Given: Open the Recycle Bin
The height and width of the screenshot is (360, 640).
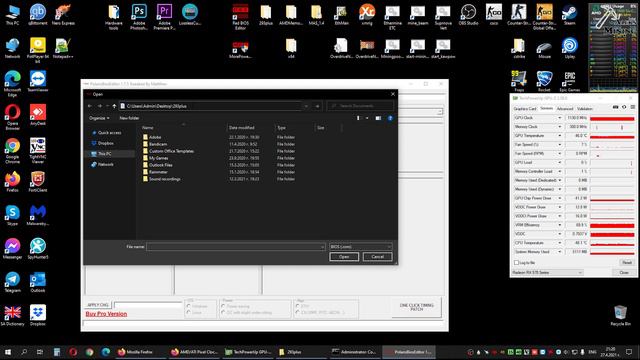Looking at the screenshot, I should (620, 315).
